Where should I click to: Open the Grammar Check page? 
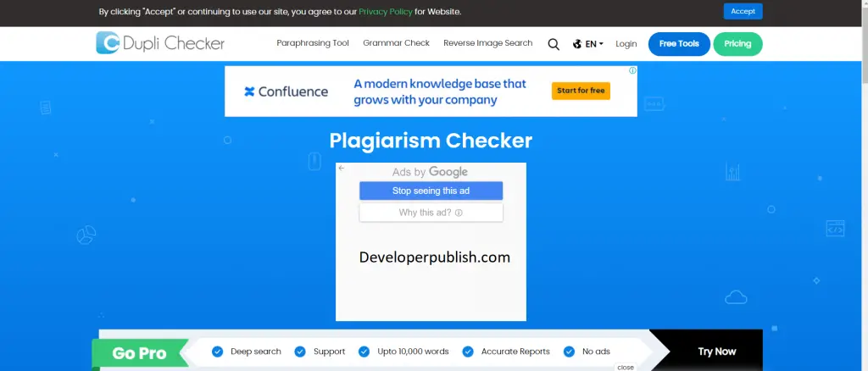point(397,43)
